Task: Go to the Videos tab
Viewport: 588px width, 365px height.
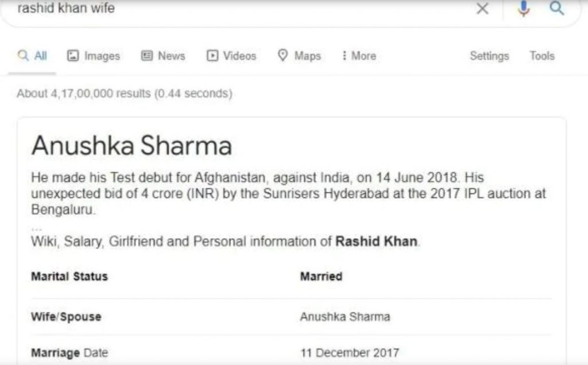Action: click(231, 56)
